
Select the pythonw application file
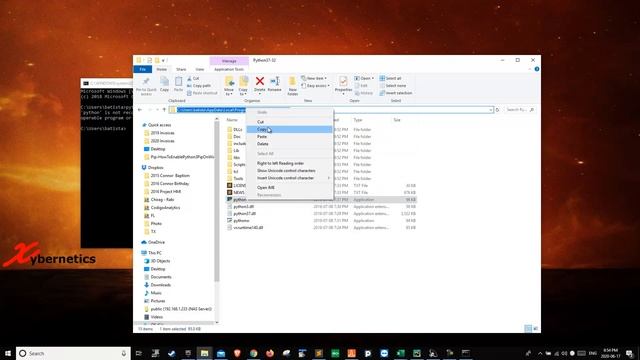tap(241, 221)
